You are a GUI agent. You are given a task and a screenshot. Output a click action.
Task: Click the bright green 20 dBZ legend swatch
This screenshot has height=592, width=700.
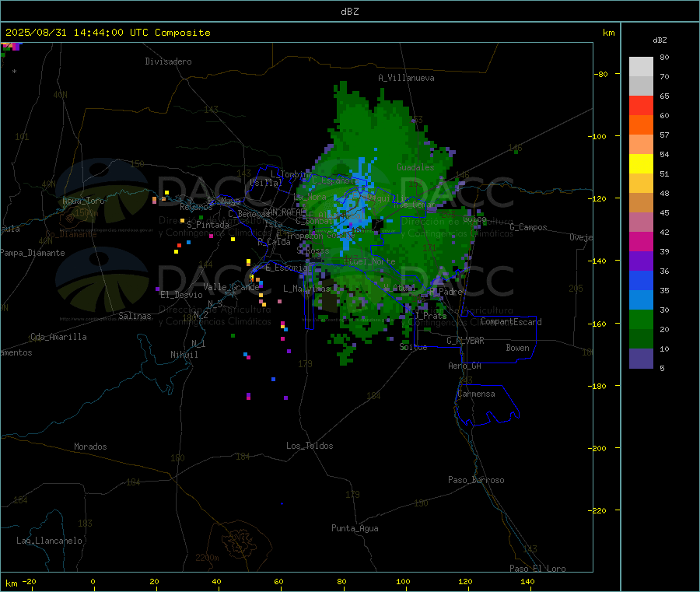[x=641, y=319]
